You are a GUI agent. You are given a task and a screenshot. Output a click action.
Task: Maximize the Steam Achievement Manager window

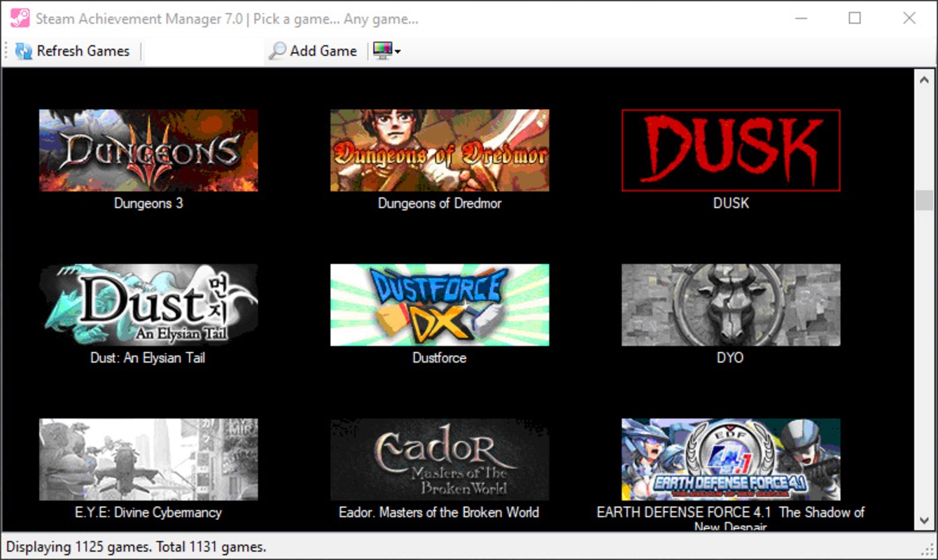(x=855, y=18)
